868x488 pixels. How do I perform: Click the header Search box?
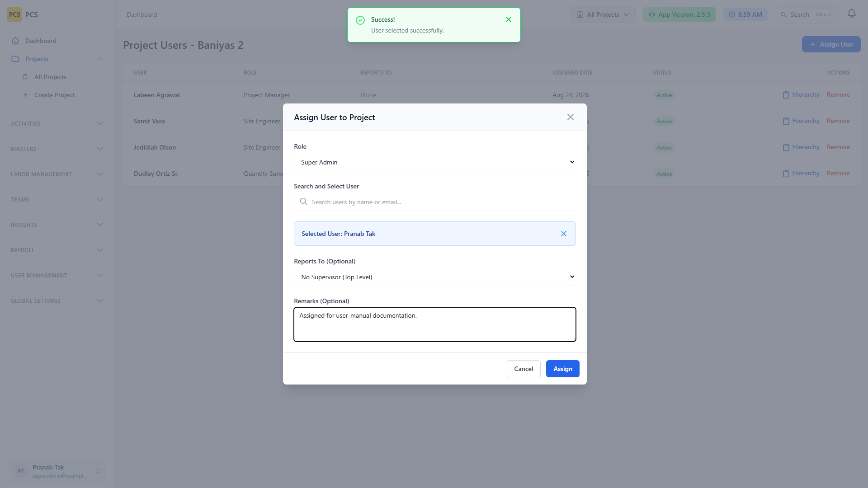coord(807,14)
